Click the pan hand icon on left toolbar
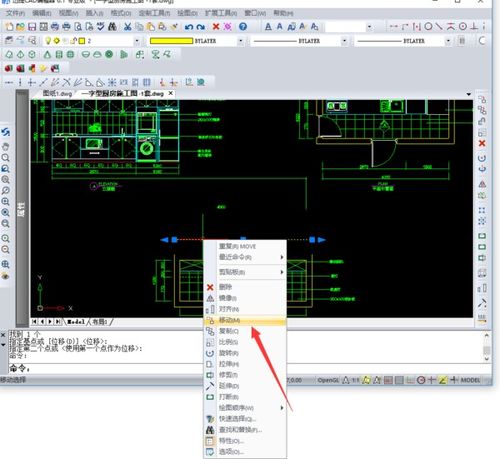 pyautogui.click(x=5, y=146)
